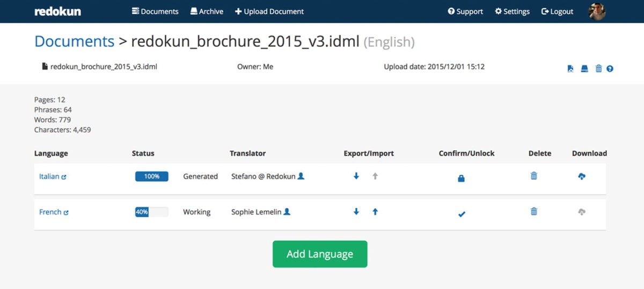
Task: Open translator profile icon for Sophie Lemelin
Action: [x=287, y=212]
